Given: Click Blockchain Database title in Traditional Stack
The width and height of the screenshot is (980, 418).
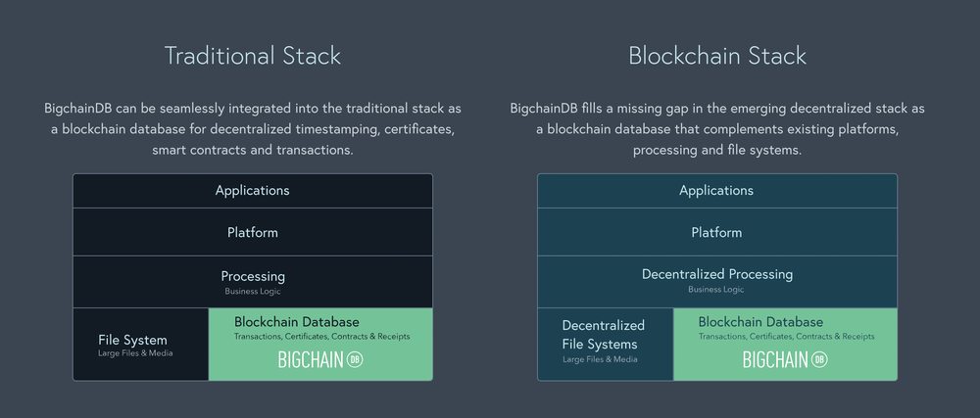Looking at the screenshot, I should 297,322.
